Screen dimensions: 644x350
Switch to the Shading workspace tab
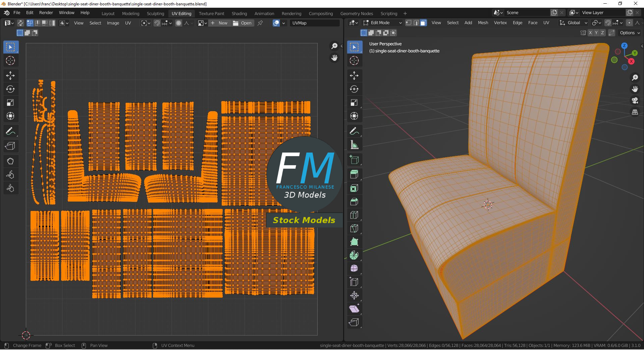coord(239,13)
